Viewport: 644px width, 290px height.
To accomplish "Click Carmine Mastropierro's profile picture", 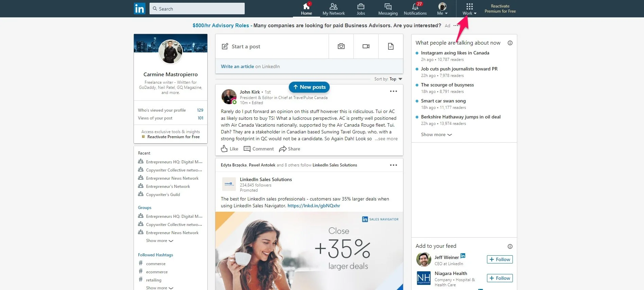I will pos(171,51).
